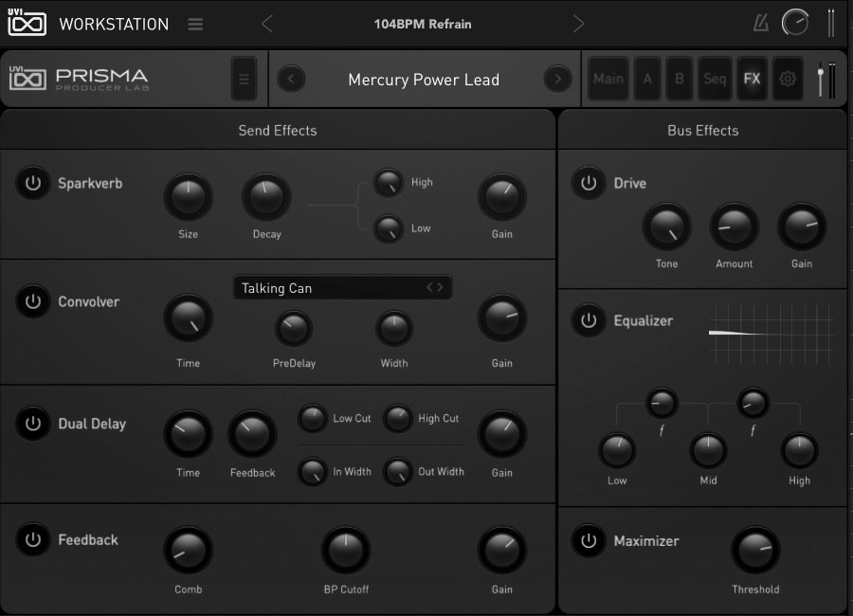Open the Seq tab

(x=715, y=79)
